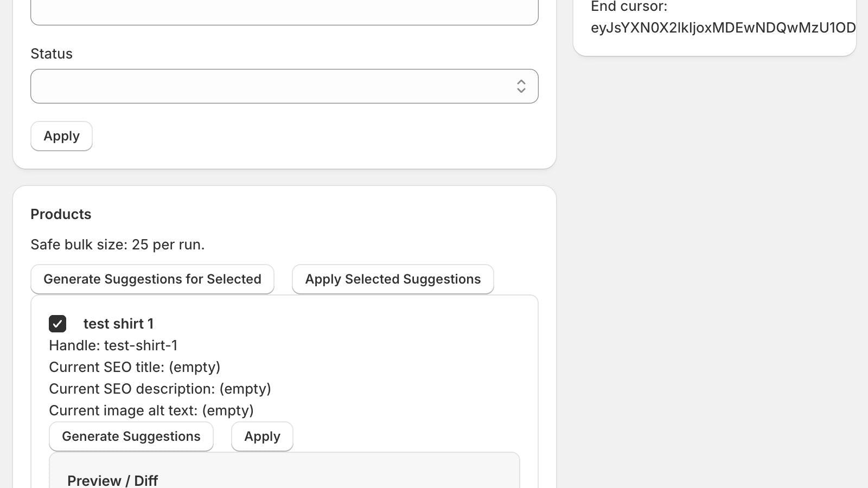Click the Current image alt text line
Viewport: 868px width, 488px height.
coord(151,410)
